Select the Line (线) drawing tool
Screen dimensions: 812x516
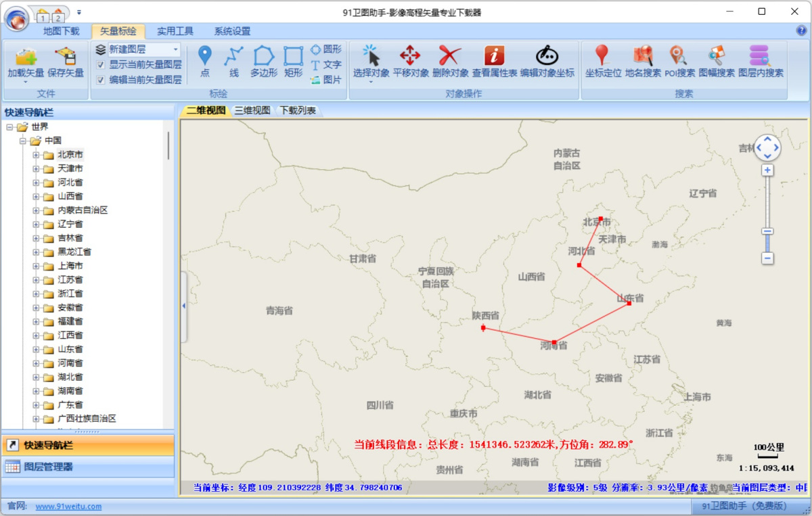point(233,62)
